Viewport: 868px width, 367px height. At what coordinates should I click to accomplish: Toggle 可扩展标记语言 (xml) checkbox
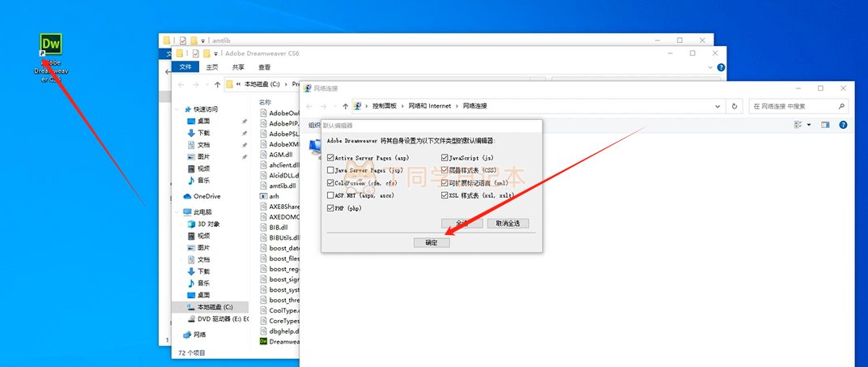pyautogui.click(x=445, y=183)
